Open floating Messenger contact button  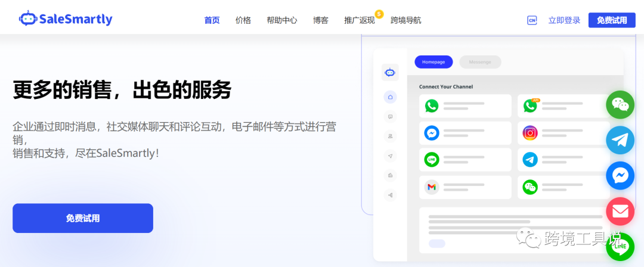620,176
